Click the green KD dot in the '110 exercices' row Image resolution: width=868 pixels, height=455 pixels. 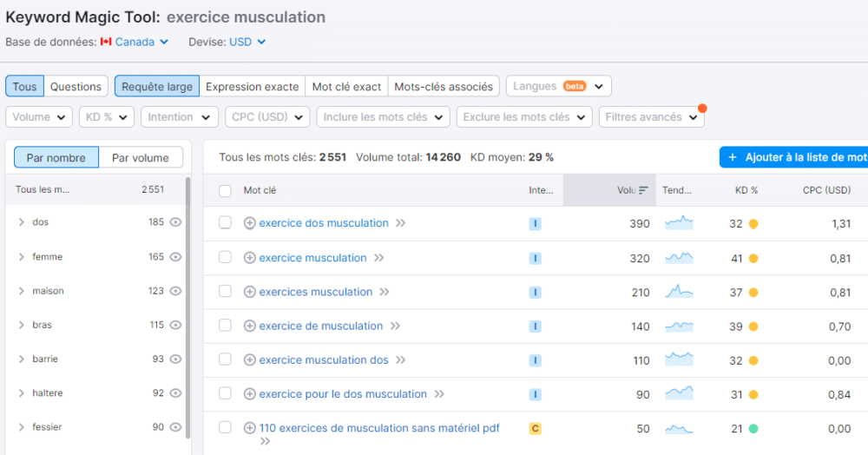(x=753, y=428)
